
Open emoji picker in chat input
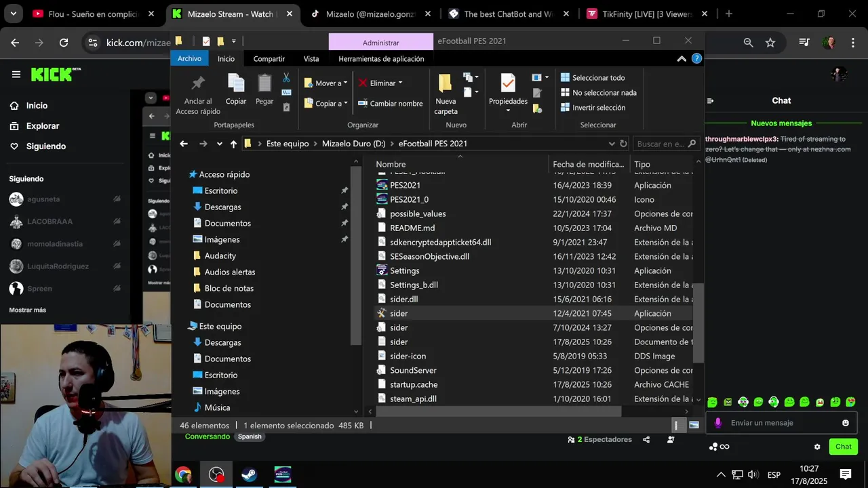pyautogui.click(x=846, y=423)
